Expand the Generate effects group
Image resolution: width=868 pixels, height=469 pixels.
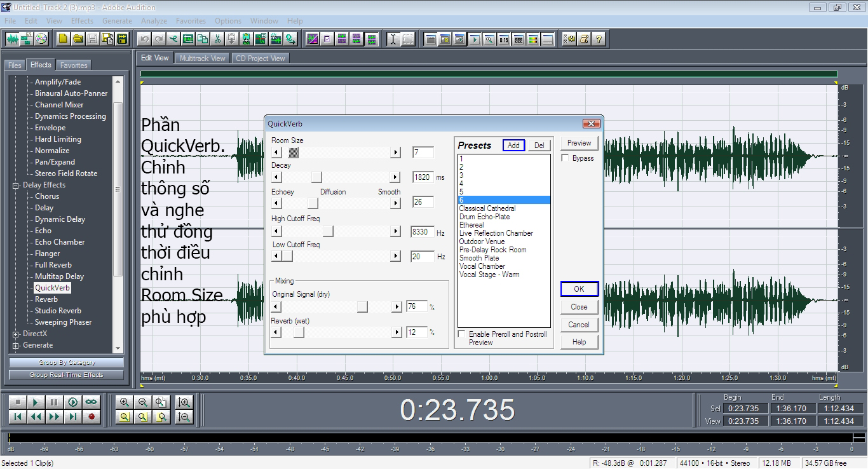point(14,344)
